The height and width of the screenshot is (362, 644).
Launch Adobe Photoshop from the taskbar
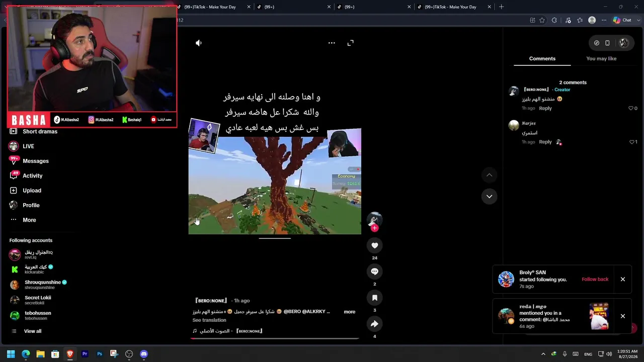click(100, 354)
